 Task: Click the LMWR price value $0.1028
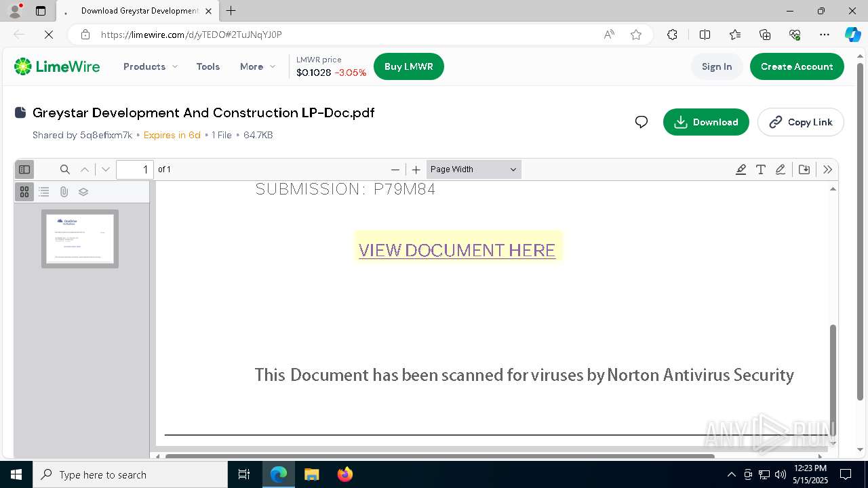tap(313, 73)
